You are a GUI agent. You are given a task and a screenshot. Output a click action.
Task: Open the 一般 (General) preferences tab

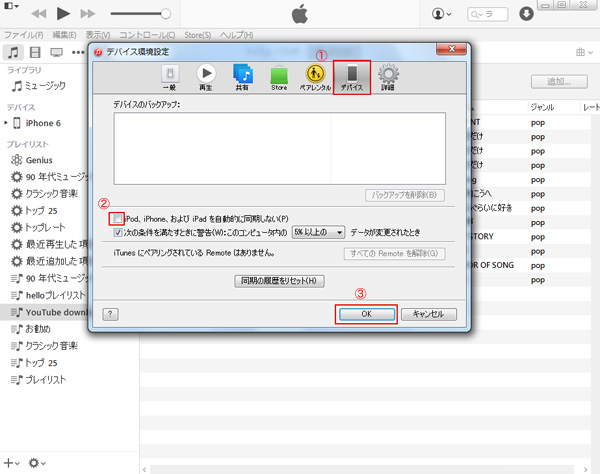[170, 78]
